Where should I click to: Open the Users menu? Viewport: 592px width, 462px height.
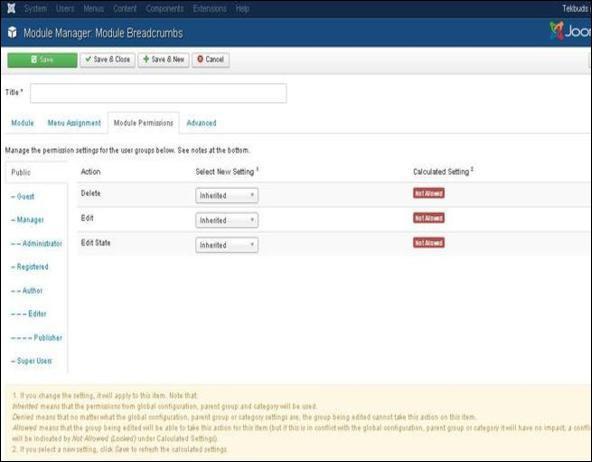pyautogui.click(x=65, y=8)
